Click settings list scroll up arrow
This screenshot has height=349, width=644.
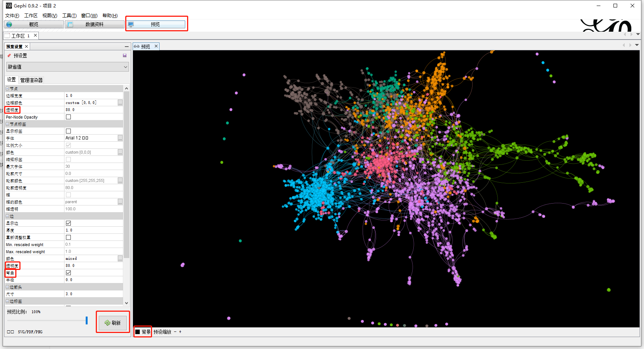coord(127,88)
